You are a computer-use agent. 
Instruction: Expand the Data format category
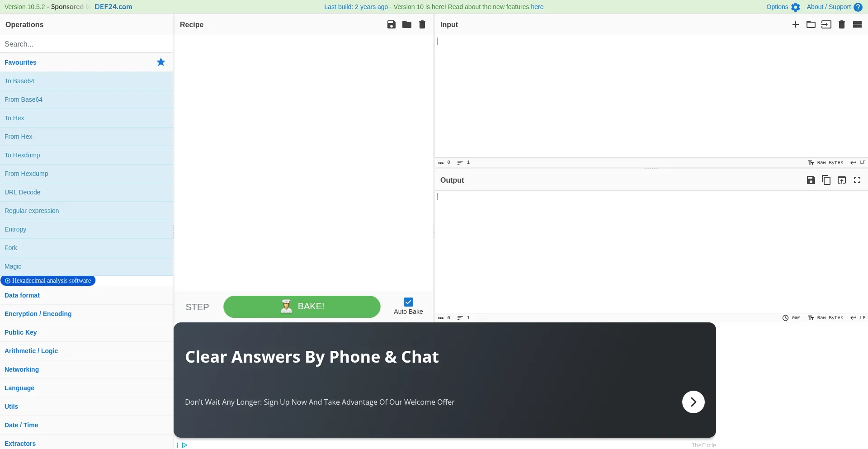(22, 295)
